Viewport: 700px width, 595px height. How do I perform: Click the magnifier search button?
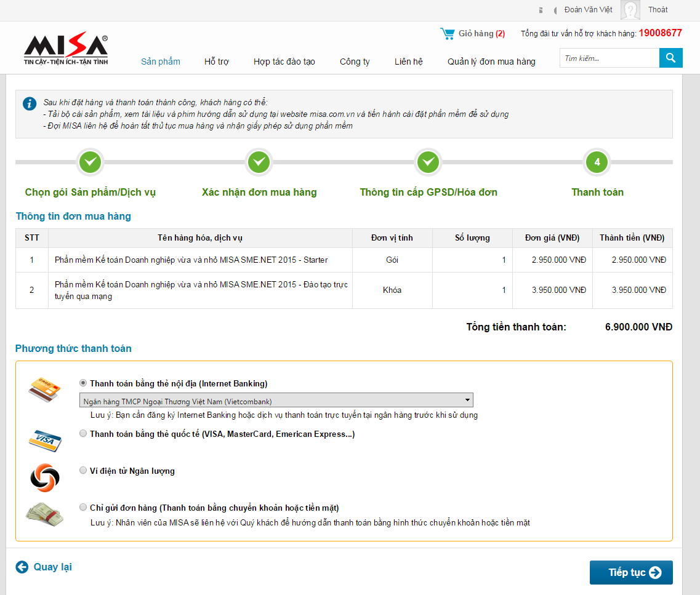(x=670, y=58)
